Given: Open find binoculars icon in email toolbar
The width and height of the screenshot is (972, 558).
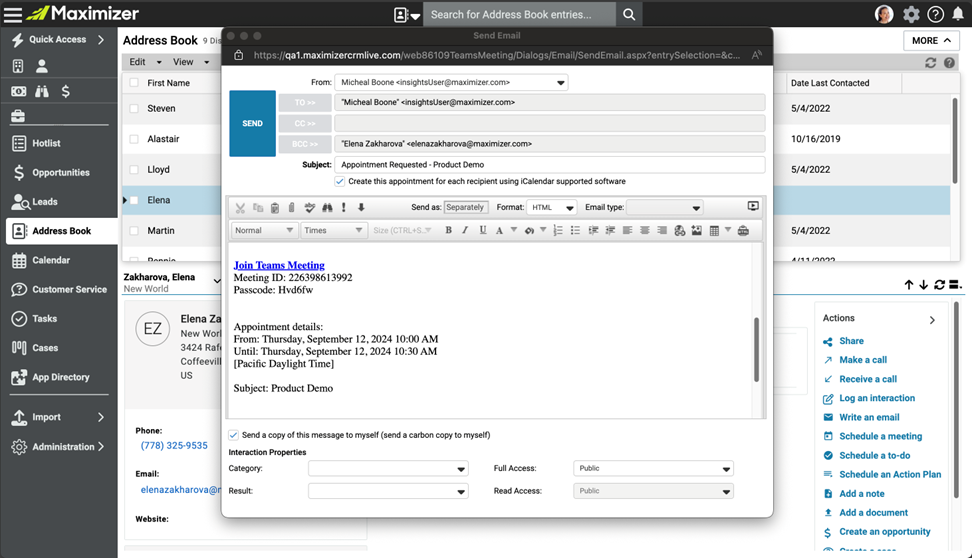Looking at the screenshot, I should 327,208.
